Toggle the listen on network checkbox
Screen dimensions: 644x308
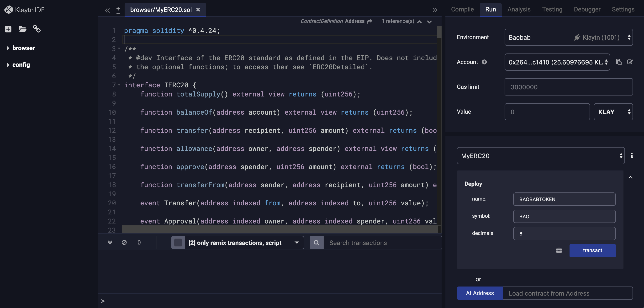(x=178, y=243)
